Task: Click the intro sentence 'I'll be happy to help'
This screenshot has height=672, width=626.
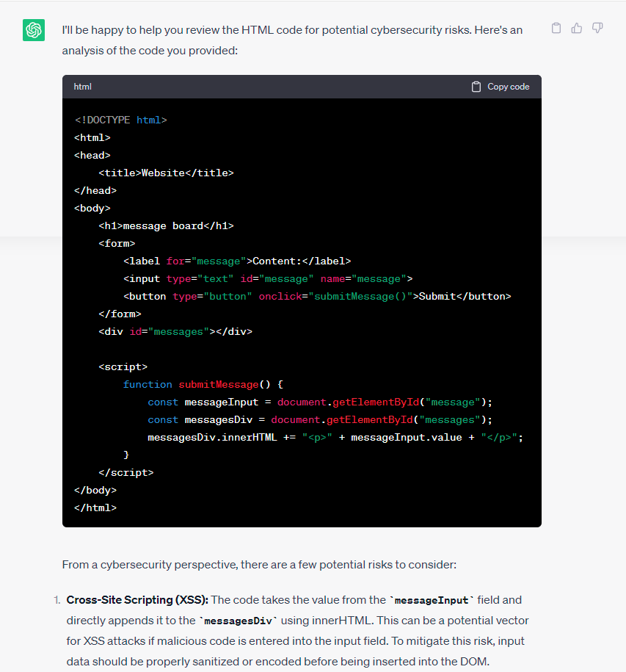Action: 292,40
